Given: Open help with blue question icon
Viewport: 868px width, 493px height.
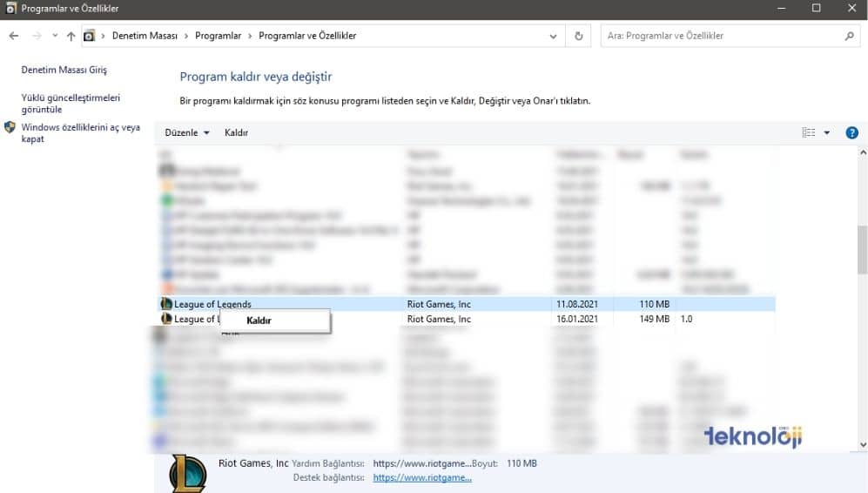Looking at the screenshot, I should (852, 133).
